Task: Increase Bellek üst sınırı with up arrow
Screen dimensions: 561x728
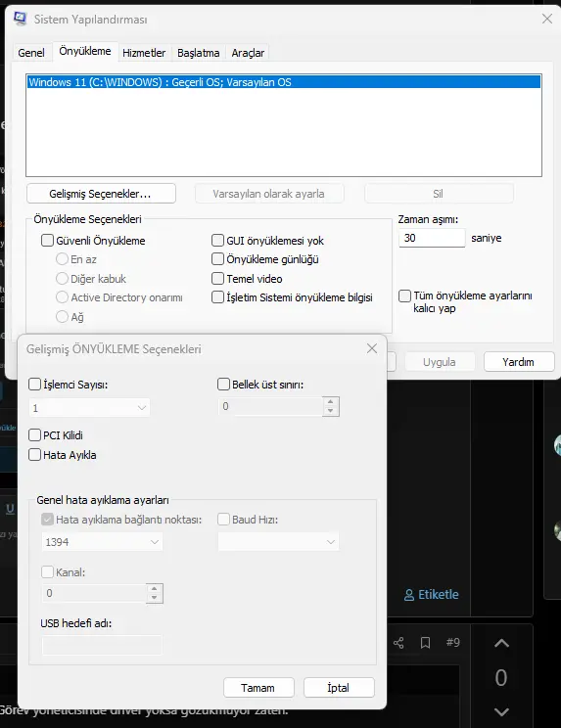Action: 330,401
